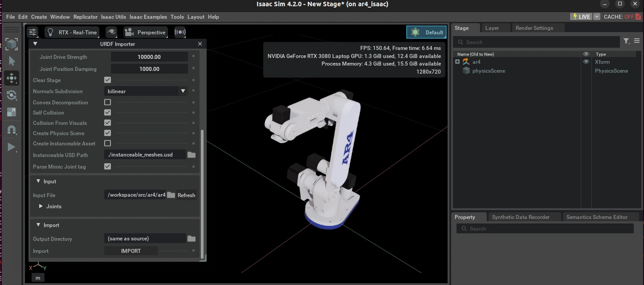Choose the Select arrow tool
The height and width of the screenshot is (285, 644).
pos(12,61)
